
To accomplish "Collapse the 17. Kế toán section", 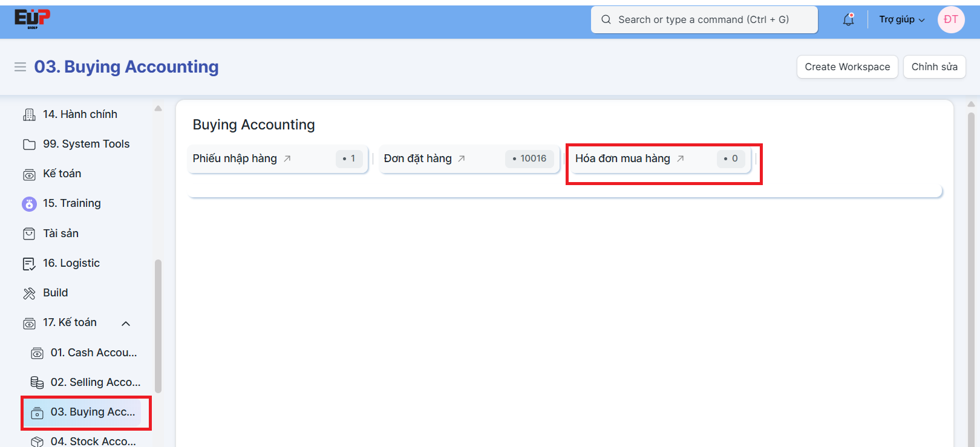I will [126, 323].
